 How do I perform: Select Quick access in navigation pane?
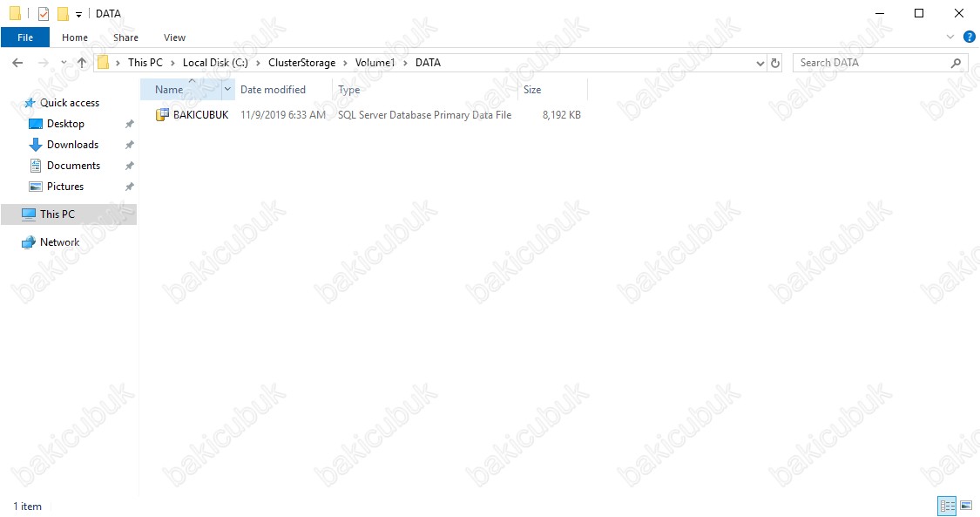pyautogui.click(x=70, y=103)
